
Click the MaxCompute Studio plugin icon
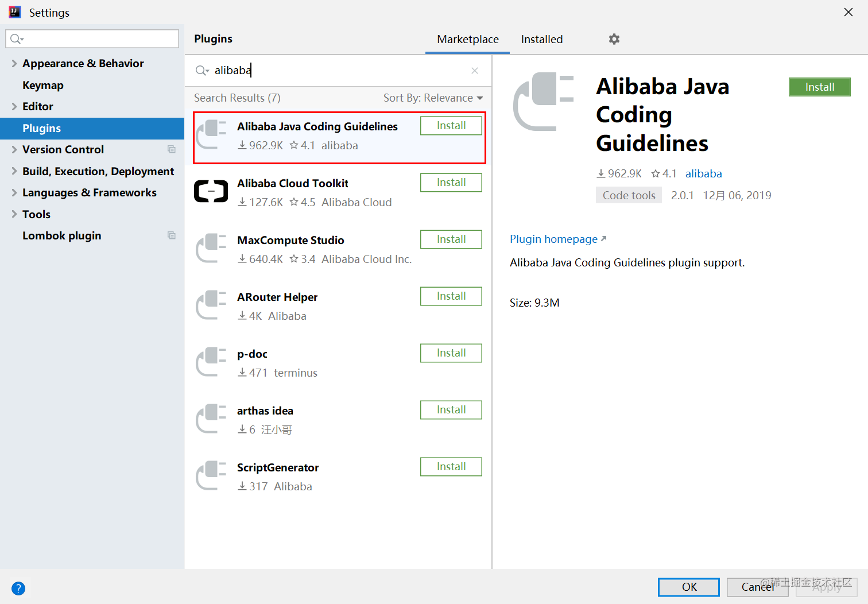coord(211,248)
